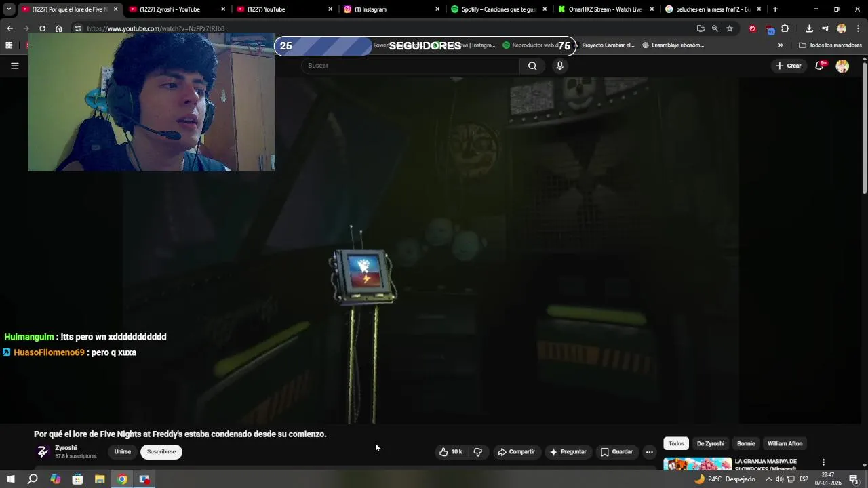
Task: Open the Zyroshi channel avatar
Action: [42, 452]
